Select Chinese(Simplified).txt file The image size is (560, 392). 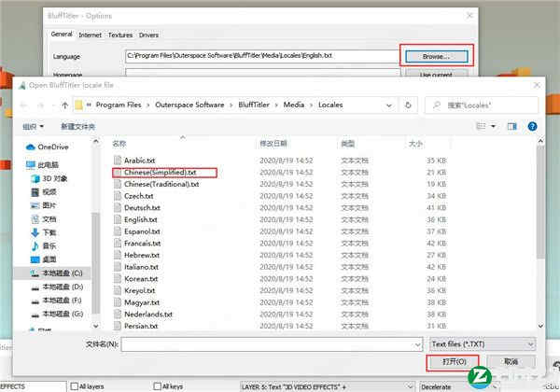pos(161,173)
